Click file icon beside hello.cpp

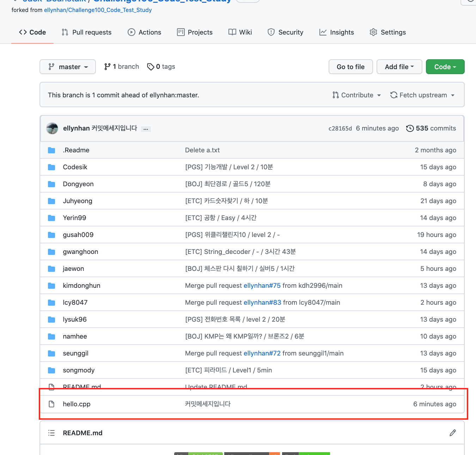pyautogui.click(x=51, y=404)
